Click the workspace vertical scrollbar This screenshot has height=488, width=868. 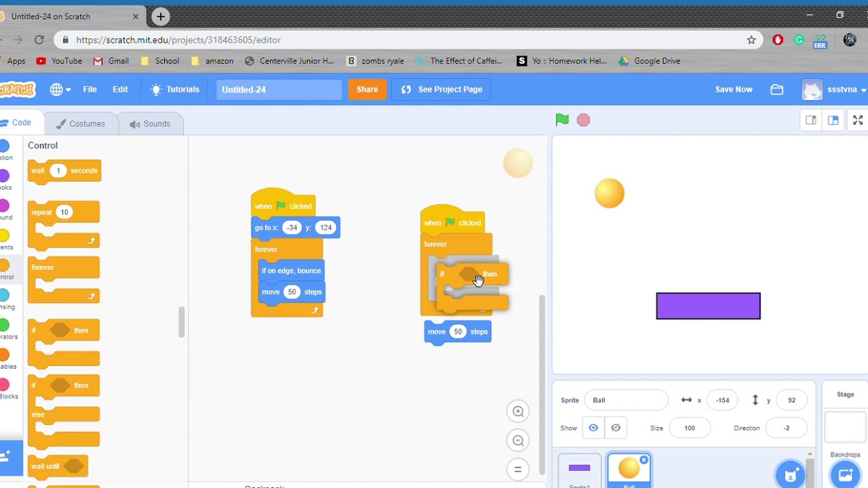pyautogui.click(x=542, y=385)
